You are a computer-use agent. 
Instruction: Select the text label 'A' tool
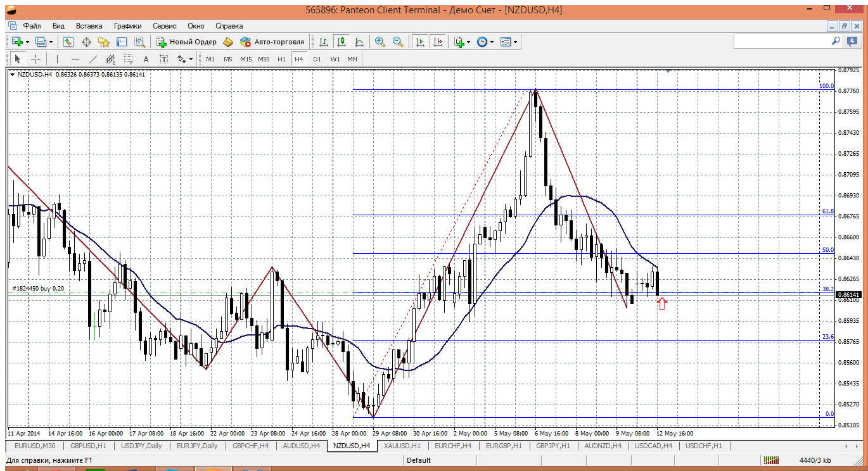point(146,59)
